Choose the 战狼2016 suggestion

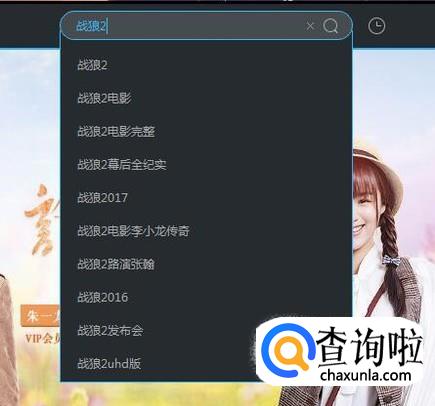pos(206,297)
